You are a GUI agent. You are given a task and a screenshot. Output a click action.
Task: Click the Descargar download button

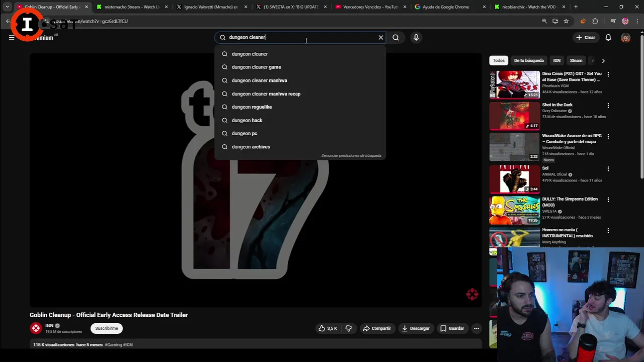pos(416,328)
